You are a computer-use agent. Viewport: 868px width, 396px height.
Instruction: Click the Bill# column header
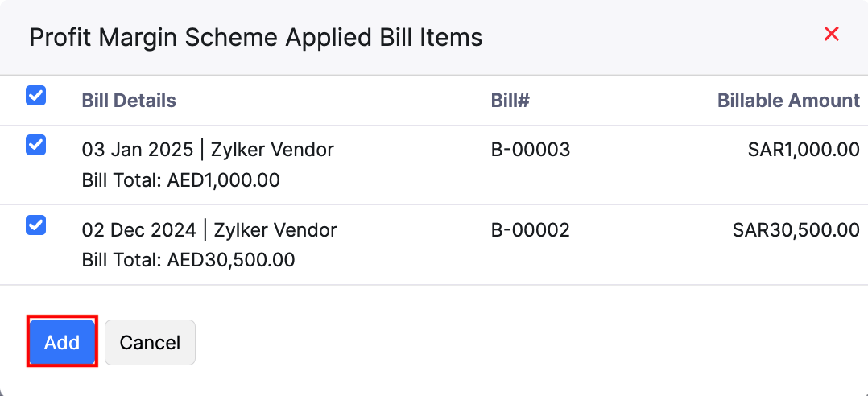point(510,101)
